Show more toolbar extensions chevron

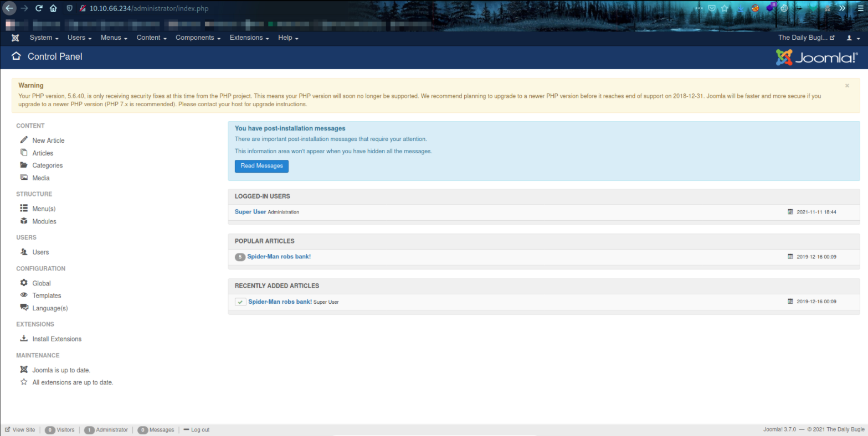pyautogui.click(x=843, y=8)
